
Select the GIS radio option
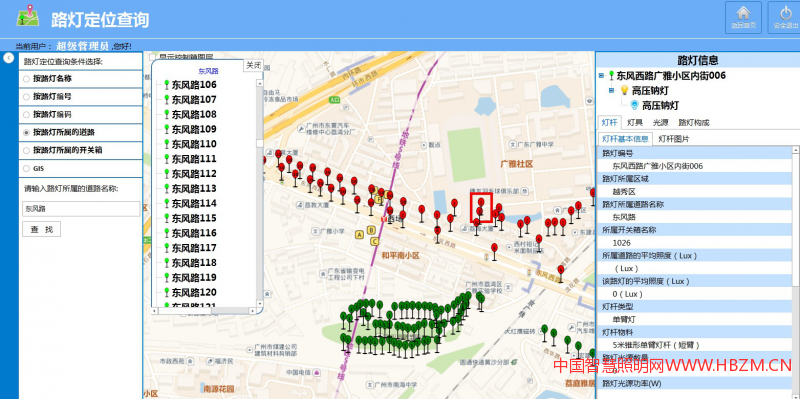[x=27, y=168]
